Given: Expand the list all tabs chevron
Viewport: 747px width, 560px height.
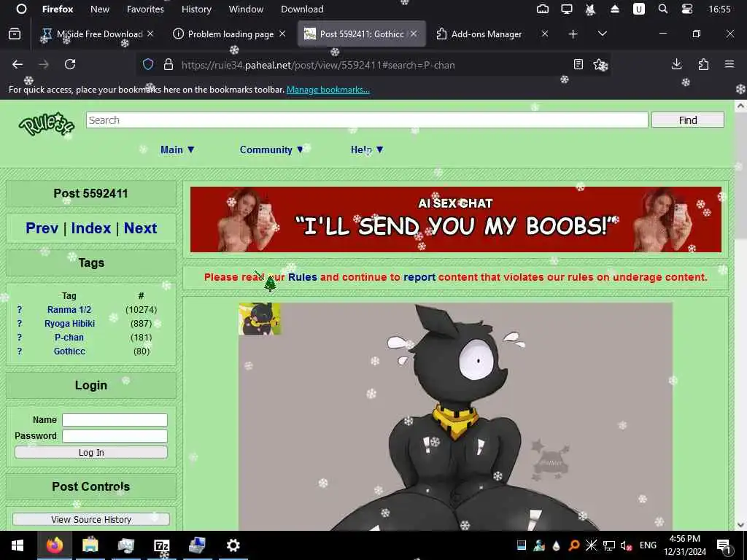Looking at the screenshot, I should (602, 34).
